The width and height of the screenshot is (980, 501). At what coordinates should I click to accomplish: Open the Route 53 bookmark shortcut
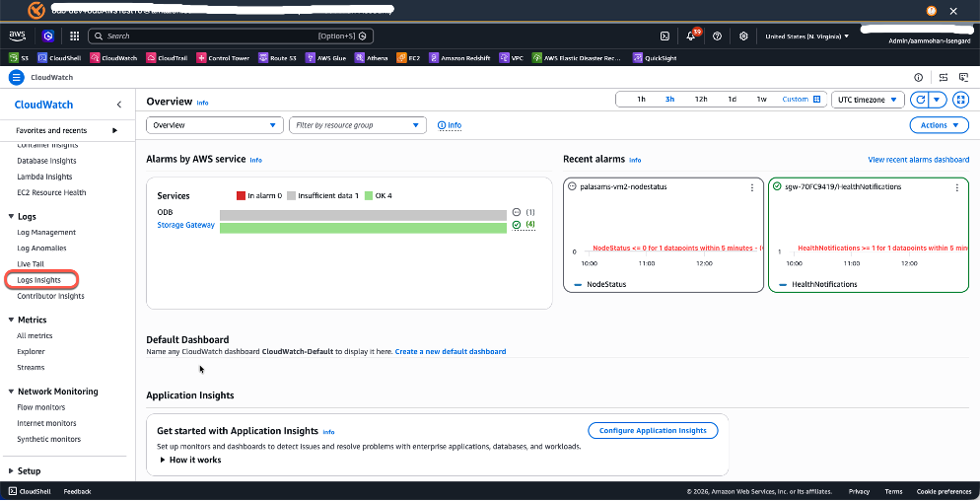[x=277, y=58]
